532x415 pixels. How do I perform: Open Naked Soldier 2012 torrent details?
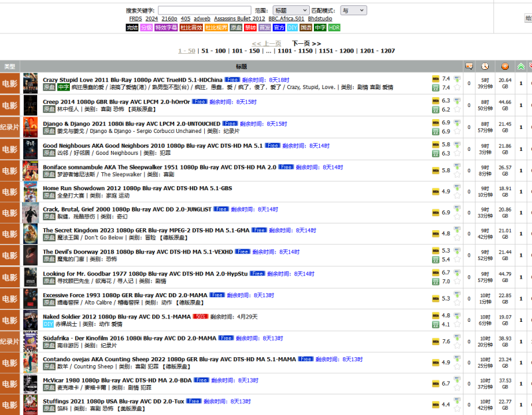click(117, 317)
